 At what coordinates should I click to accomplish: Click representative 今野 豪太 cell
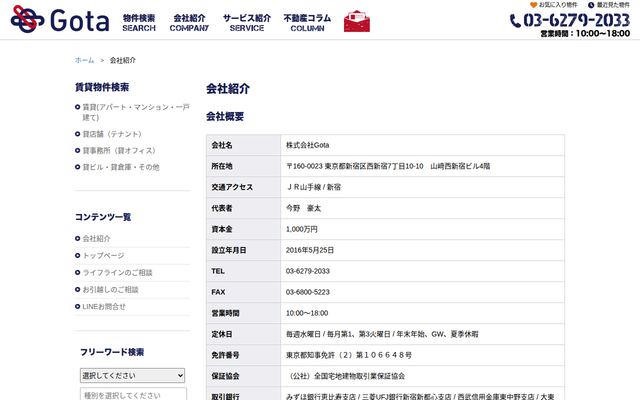click(x=422, y=208)
